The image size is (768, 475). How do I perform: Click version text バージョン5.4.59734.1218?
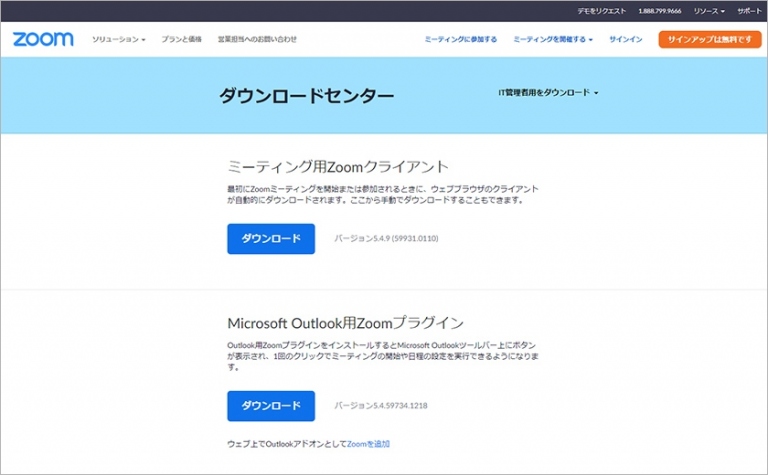[x=381, y=405]
